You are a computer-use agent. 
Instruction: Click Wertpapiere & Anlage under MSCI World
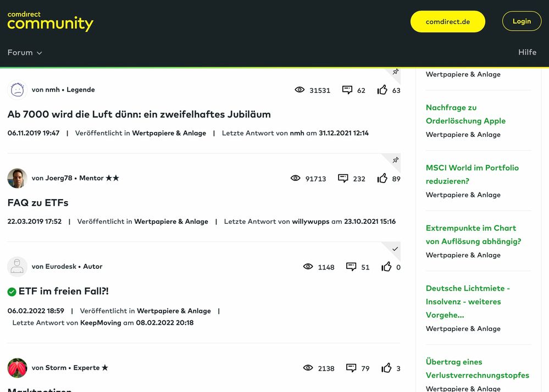point(463,195)
